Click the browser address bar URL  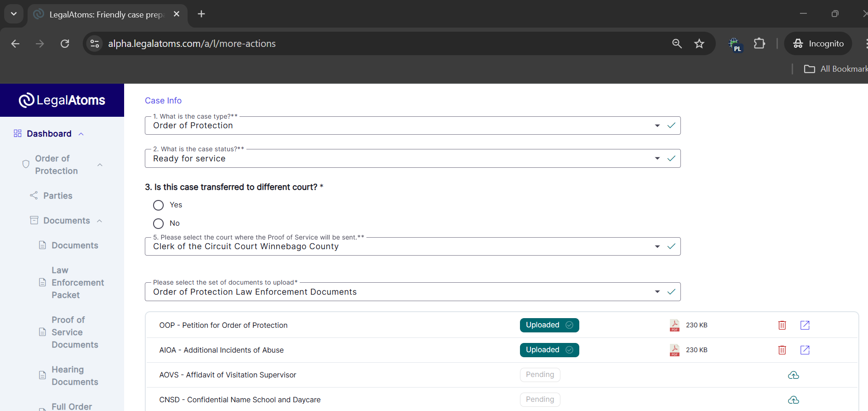[x=192, y=44]
